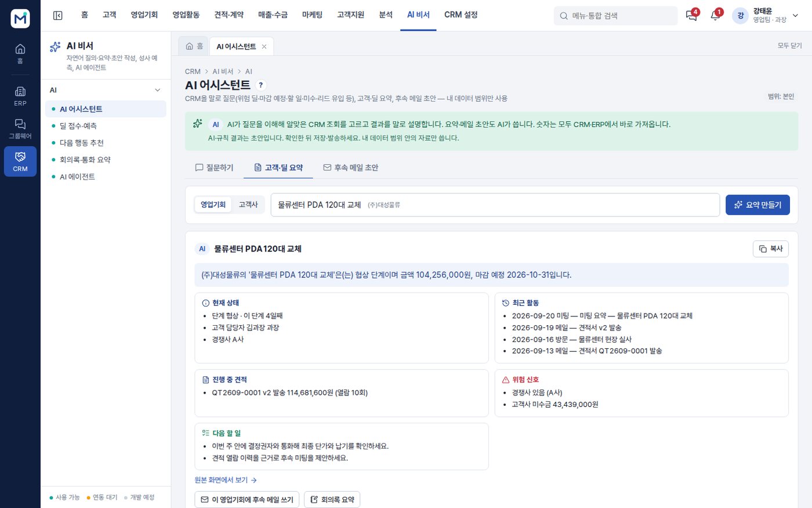Open the 분석 top menu
812x508 pixels.
coord(386,15)
